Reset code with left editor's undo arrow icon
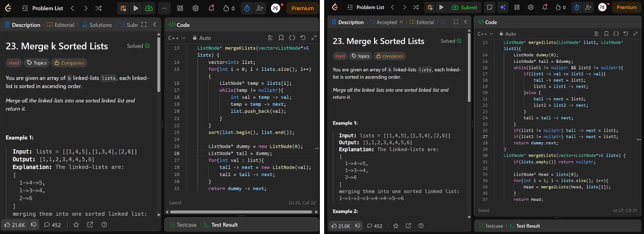This screenshot has width=644, height=234. 303,38
